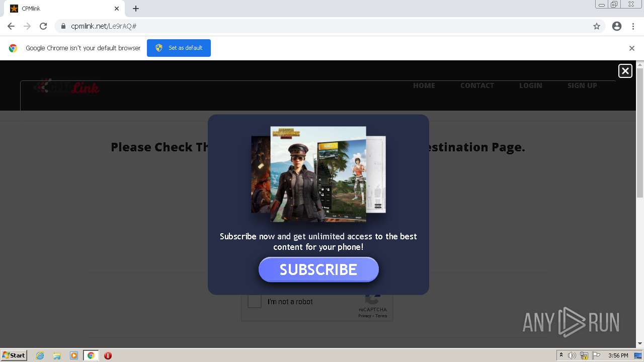Dismiss the default browser notification bar
Viewport: 644px width, 362px height.
click(x=632, y=48)
